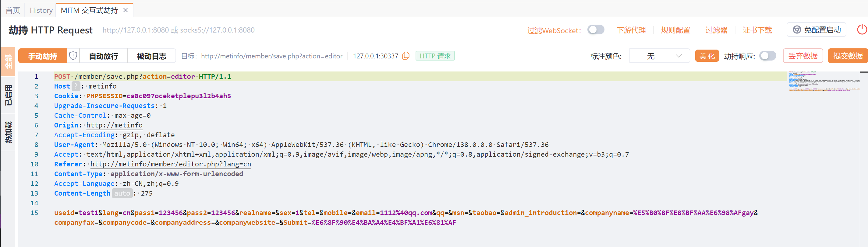Image resolution: width=868 pixels, height=247 pixels.
Task: Click the Chrome icon in 免配置启动
Action: coord(797,30)
